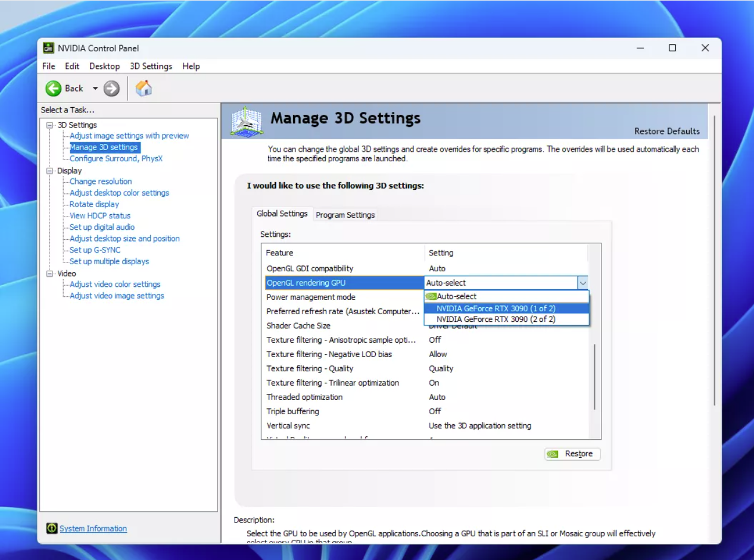This screenshot has width=754, height=560.
Task: Open the 3D Settings menu
Action: (151, 66)
